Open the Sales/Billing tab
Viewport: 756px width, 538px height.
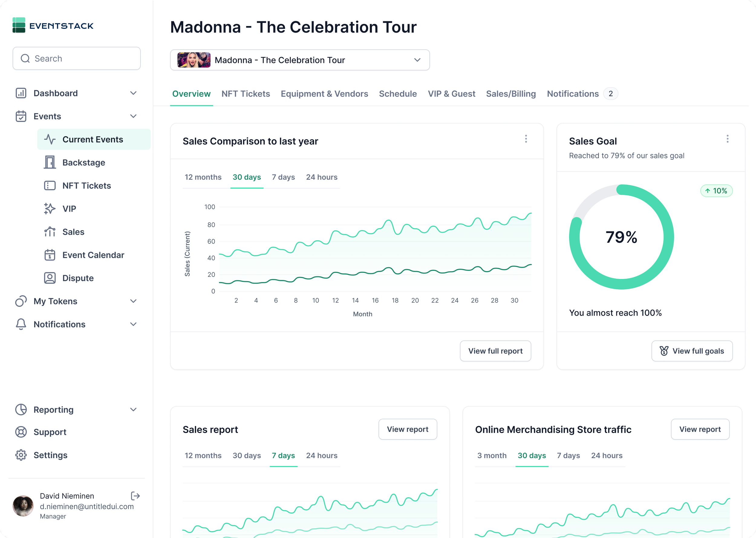pyautogui.click(x=511, y=94)
